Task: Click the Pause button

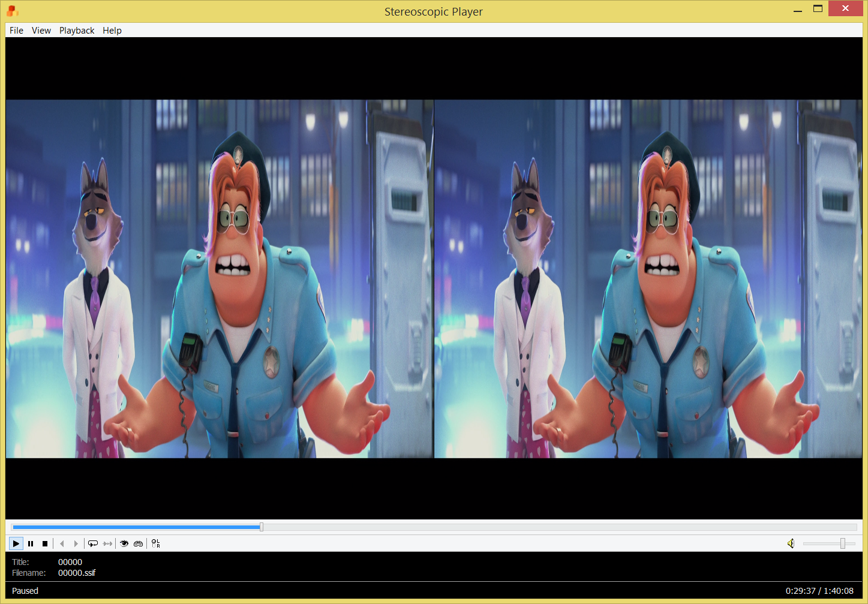Action: coord(31,543)
